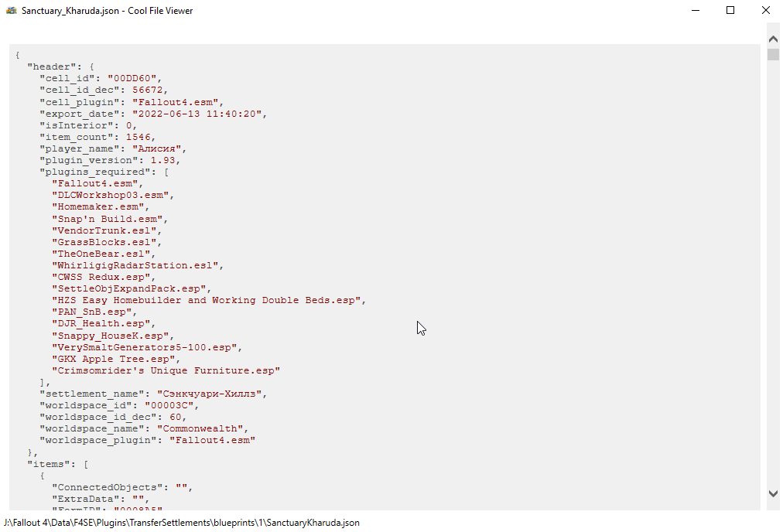The width and height of the screenshot is (783, 532).
Task: Click the empty scrollbar track area
Action: (x=773, y=271)
